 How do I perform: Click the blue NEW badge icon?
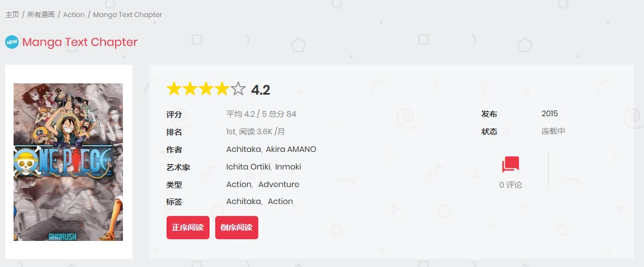[12, 42]
